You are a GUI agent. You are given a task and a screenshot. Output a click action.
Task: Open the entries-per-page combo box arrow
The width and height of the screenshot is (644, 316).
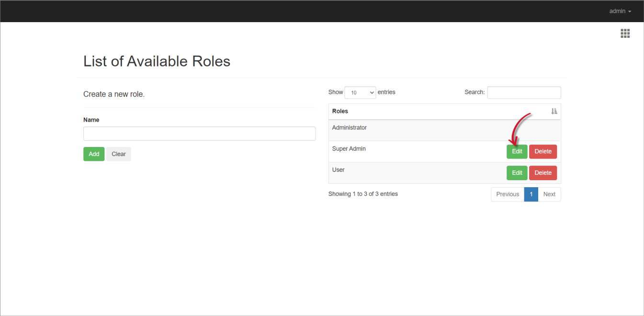(x=371, y=92)
